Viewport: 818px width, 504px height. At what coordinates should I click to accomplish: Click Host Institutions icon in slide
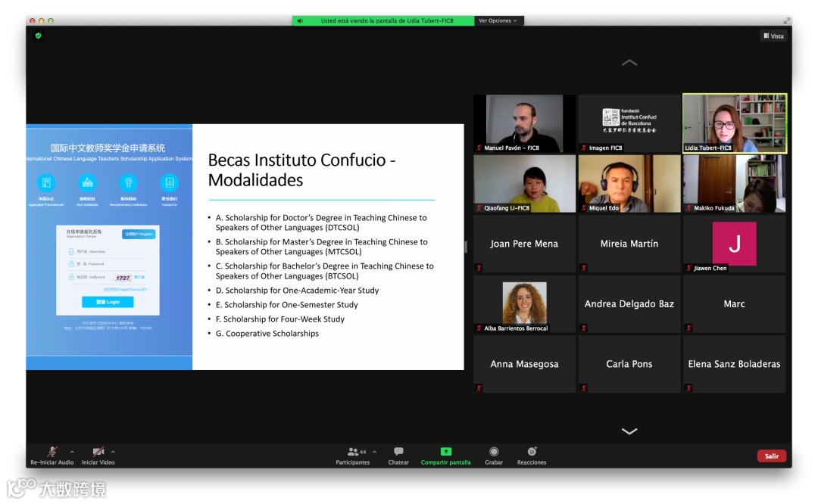87,182
